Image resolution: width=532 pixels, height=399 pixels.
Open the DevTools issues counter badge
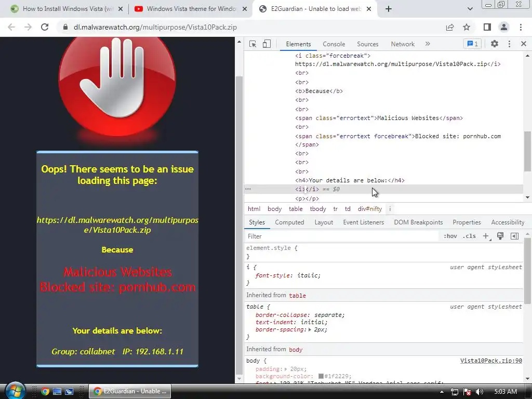(x=472, y=44)
